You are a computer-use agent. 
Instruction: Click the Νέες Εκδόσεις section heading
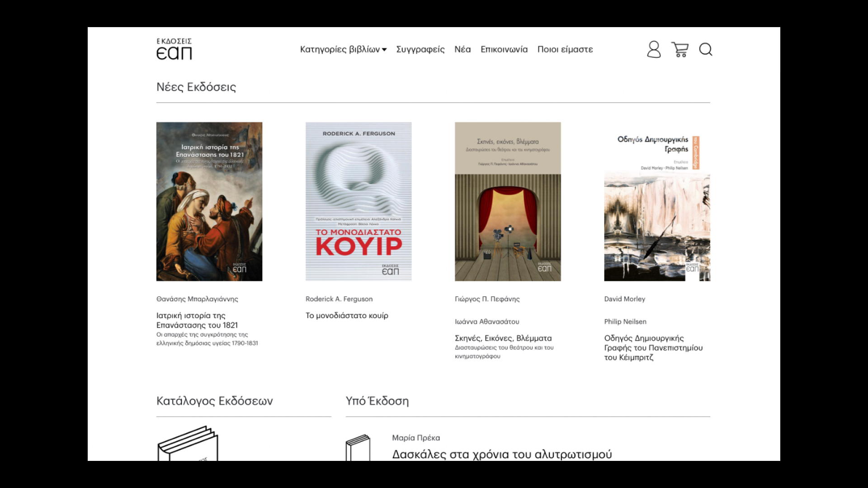coord(196,87)
